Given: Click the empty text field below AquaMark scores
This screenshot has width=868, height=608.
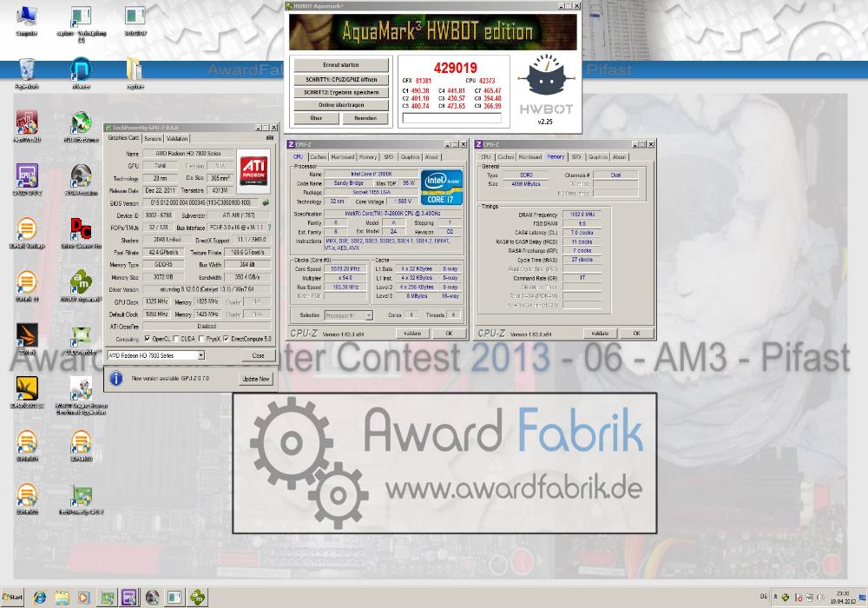Looking at the screenshot, I should [x=451, y=118].
